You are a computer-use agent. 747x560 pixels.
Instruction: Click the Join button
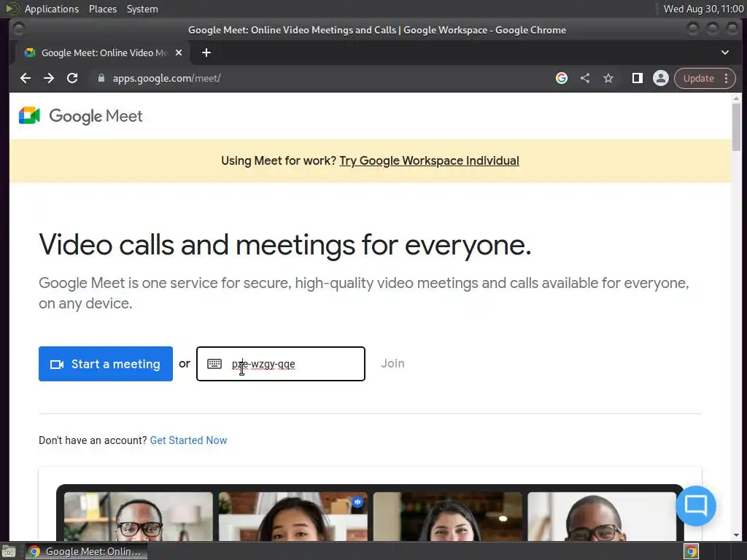392,363
